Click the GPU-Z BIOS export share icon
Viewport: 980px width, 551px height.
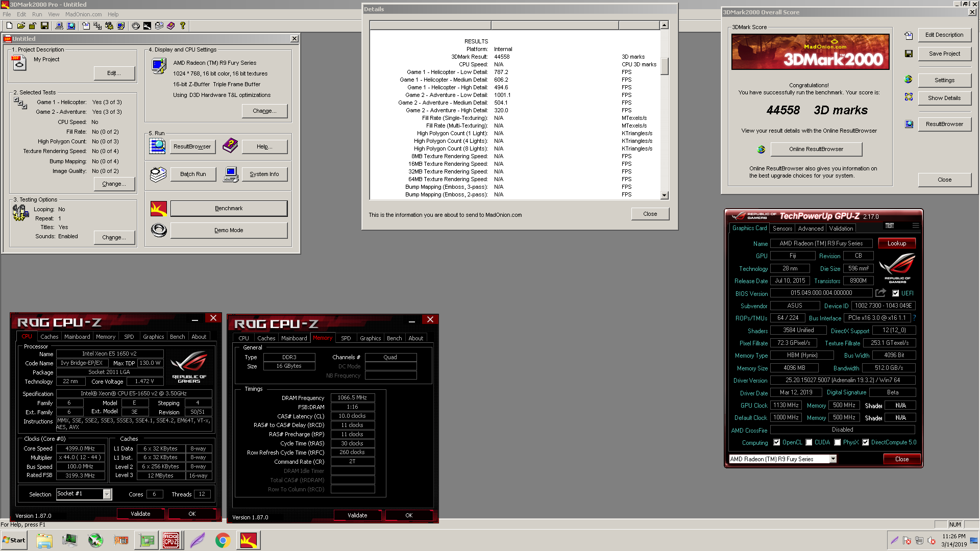click(880, 293)
